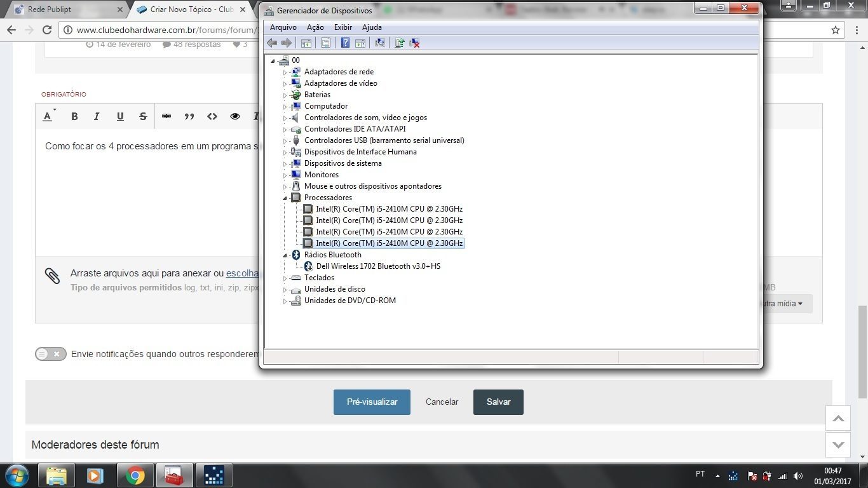Click the Strikethrough icon in forum editor
The height and width of the screenshot is (488, 868).
(143, 116)
